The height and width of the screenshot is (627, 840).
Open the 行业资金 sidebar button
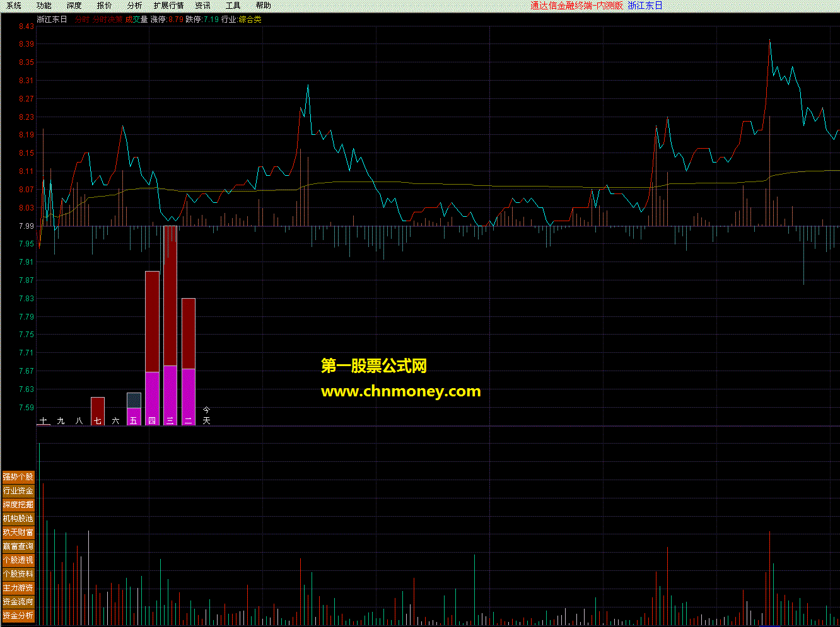pyautogui.click(x=18, y=491)
